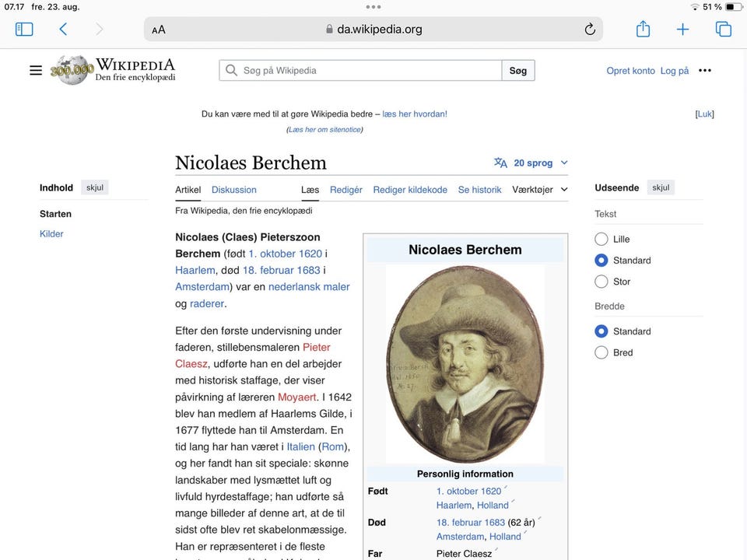Image resolution: width=747 pixels, height=560 pixels.
Task: Reload the Wikipedia page
Action: click(x=590, y=28)
